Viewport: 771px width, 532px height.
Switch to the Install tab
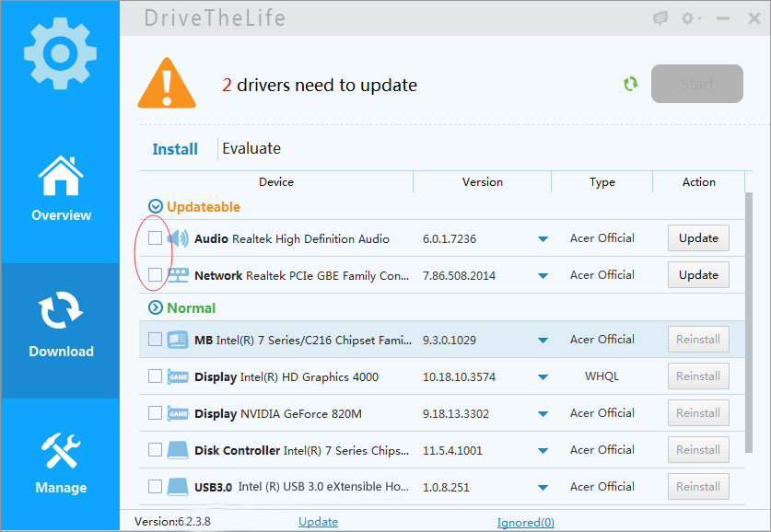point(175,149)
